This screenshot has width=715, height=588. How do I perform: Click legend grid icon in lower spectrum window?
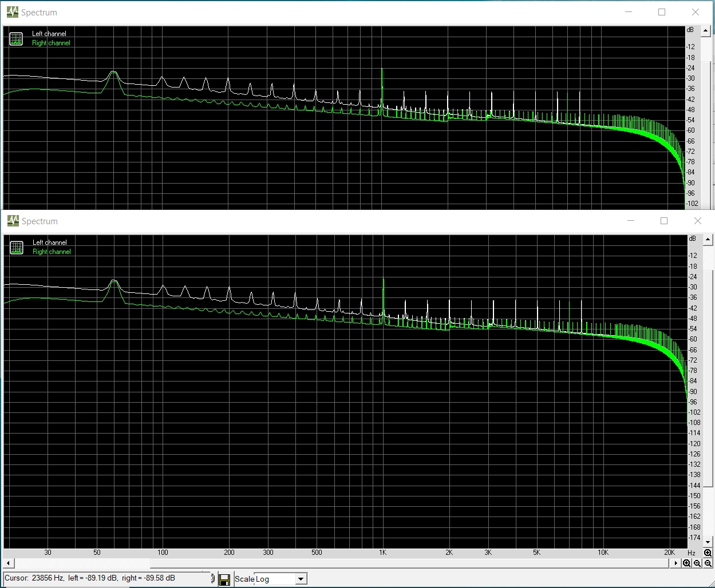point(17,248)
